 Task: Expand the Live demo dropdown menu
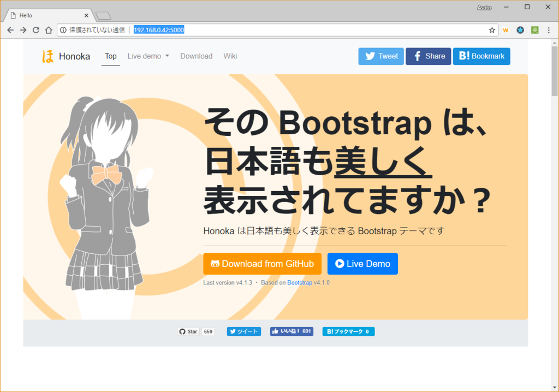[148, 56]
